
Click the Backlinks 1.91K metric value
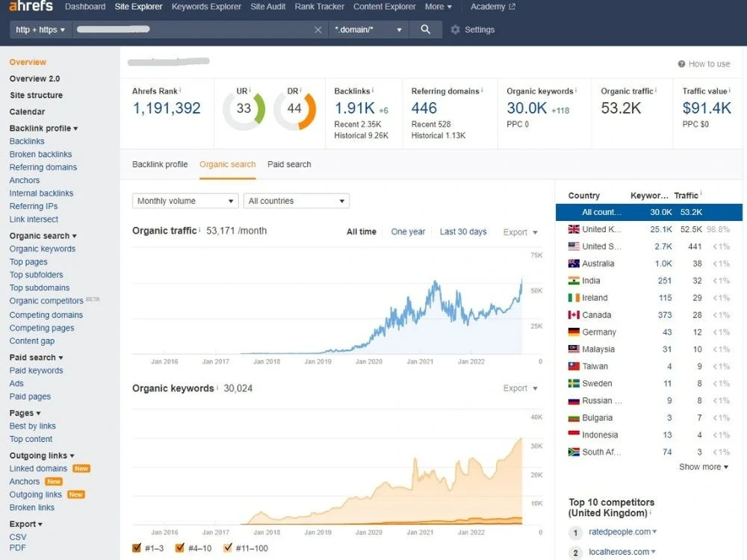coord(354,108)
